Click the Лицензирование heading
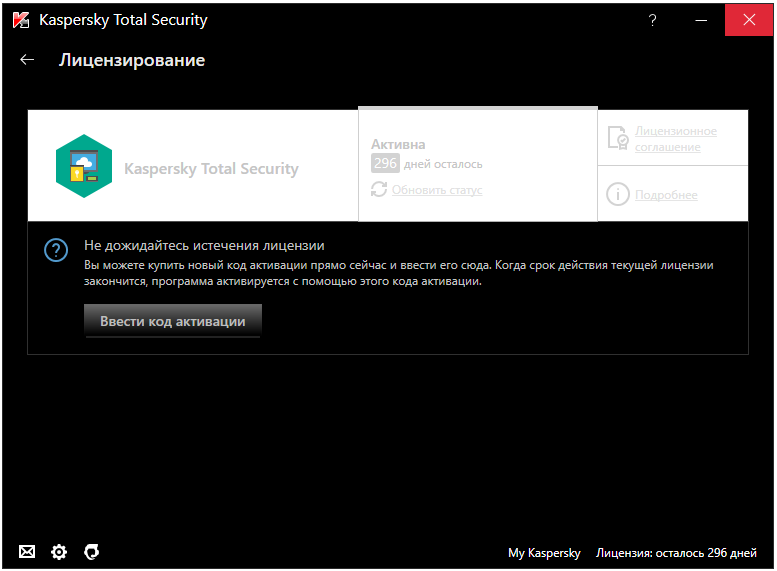Screen dimensions: 777x571 click(x=132, y=60)
